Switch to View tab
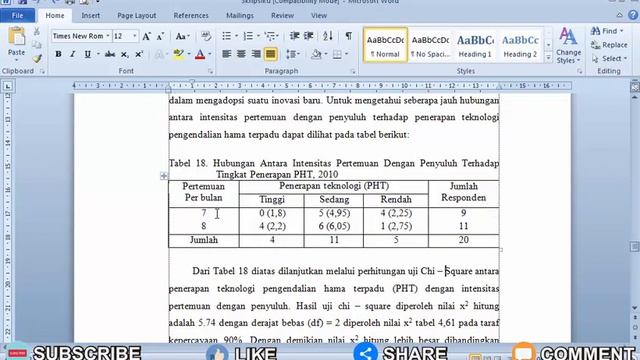 click(x=319, y=16)
